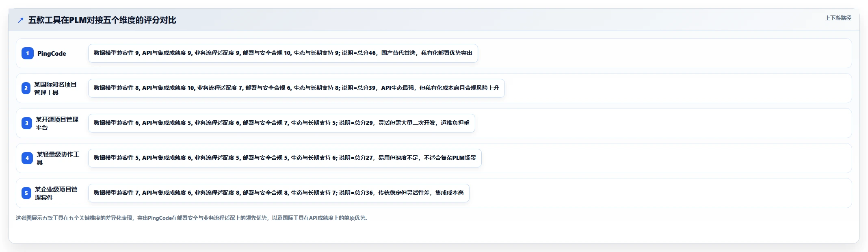This screenshot has height=252, width=868.
Task: Click the score box with 总分29
Action: (281, 123)
